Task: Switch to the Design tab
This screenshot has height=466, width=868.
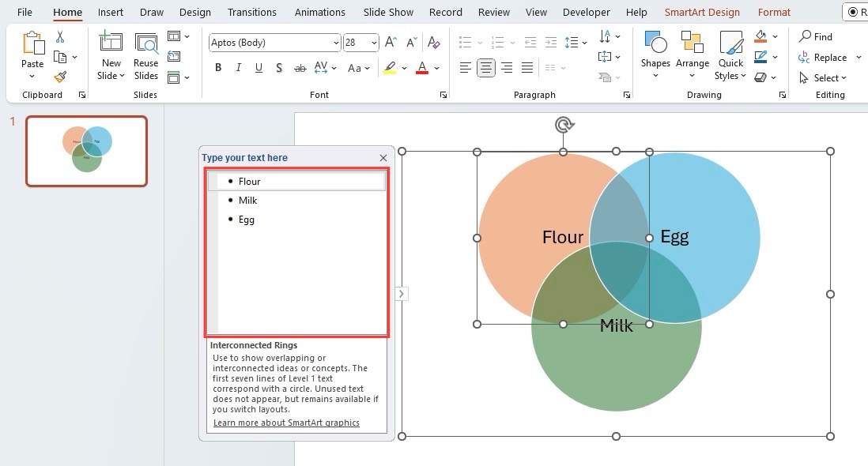Action: coord(194,12)
